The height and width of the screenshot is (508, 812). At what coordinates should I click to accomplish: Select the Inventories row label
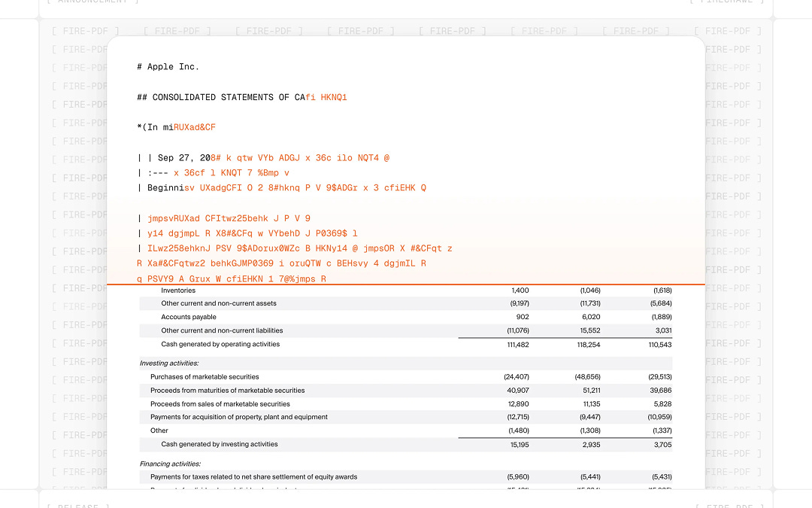coord(178,291)
